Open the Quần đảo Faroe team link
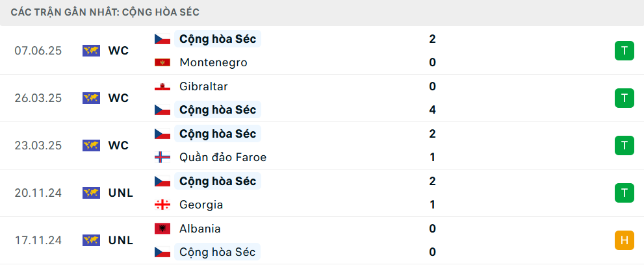This screenshot has height=265, width=644. click(223, 158)
